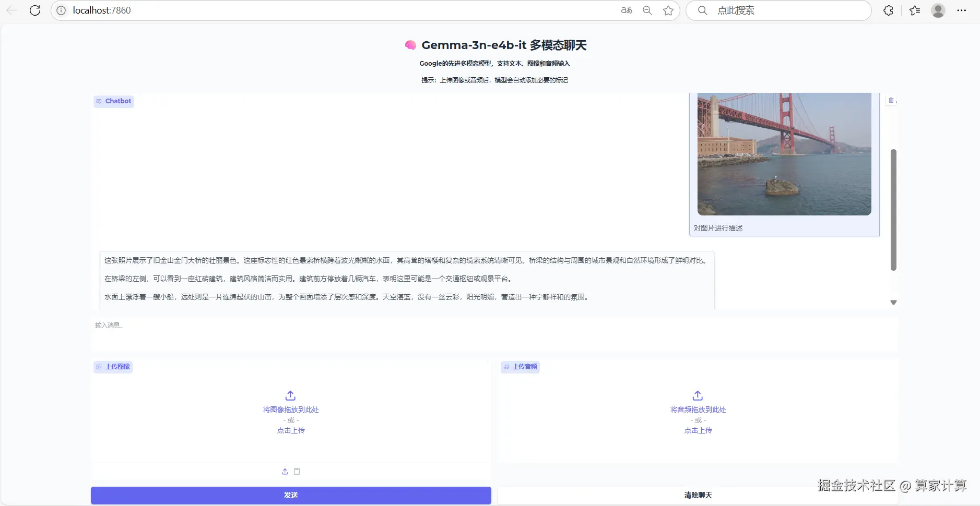Click the 上传音频 panel label

(x=520, y=367)
